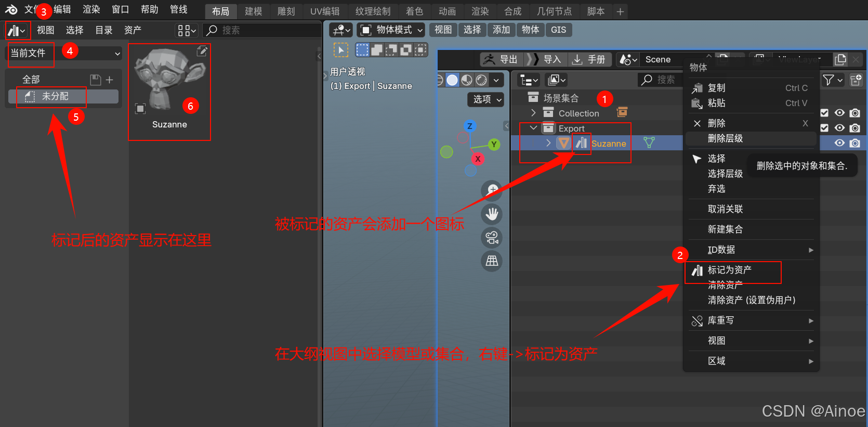Viewport: 868px width, 427px height.
Task: Switch to the 雕刻 workspace tab
Action: (x=286, y=11)
